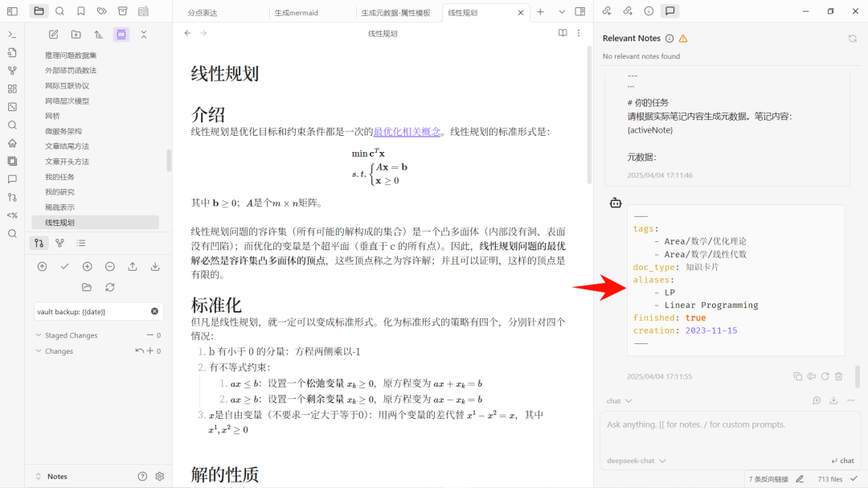This screenshot has height=488, width=868.
Task: Unstage all with minus-circle icon
Action: [x=110, y=267]
